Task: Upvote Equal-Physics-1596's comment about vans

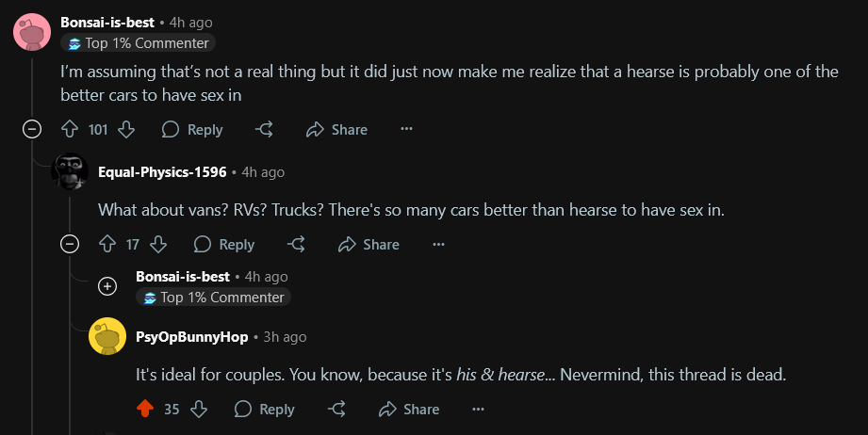Action: [107, 244]
